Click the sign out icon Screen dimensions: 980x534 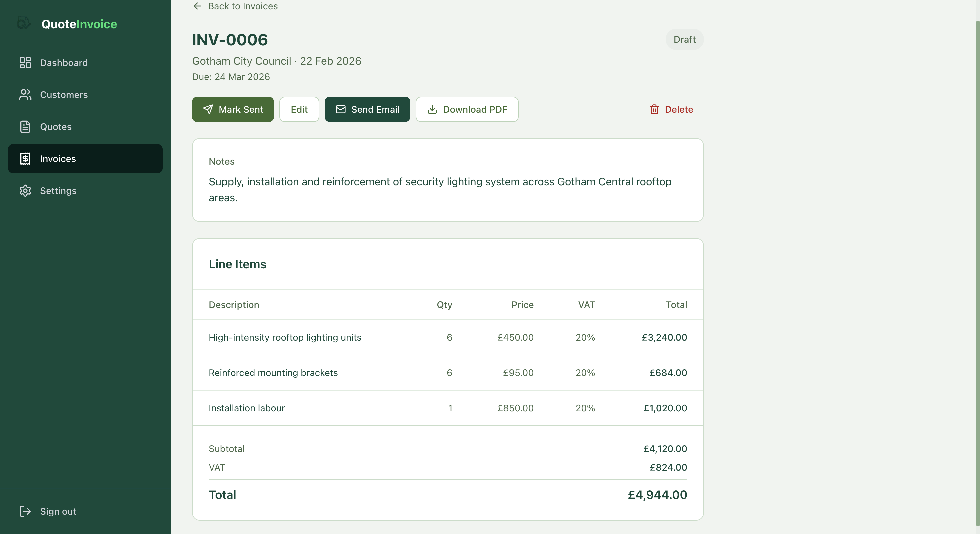click(25, 511)
